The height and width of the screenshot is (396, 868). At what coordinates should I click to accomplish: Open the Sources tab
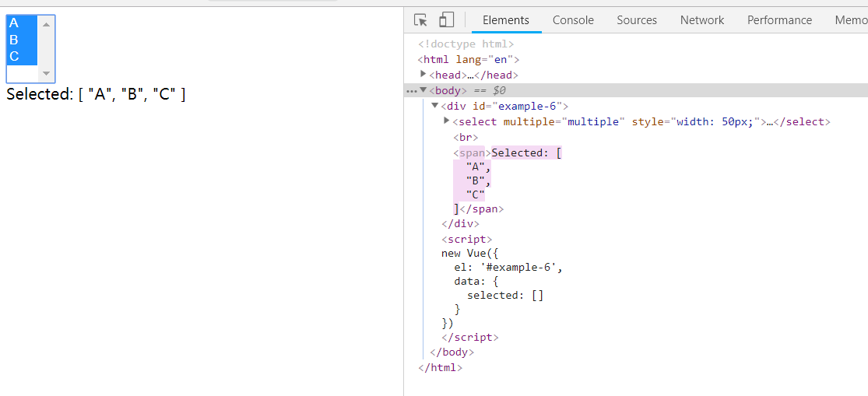pyautogui.click(x=637, y=20)
